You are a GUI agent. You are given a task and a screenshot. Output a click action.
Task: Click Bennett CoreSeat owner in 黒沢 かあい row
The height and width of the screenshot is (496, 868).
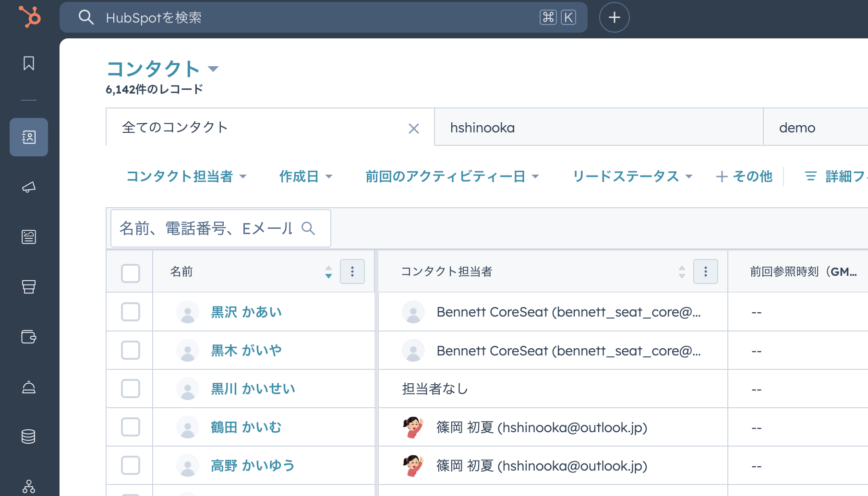click(568, 312)
